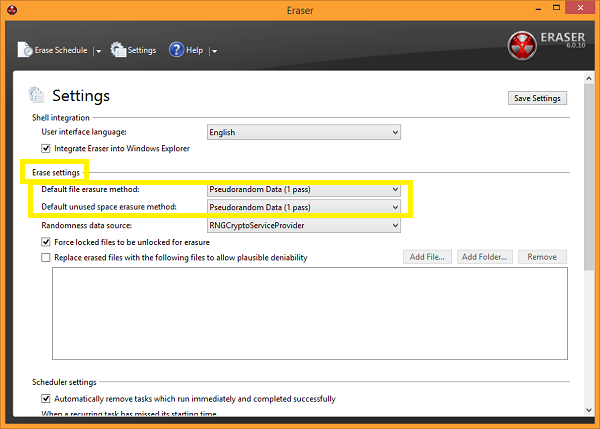600x429 pixels.
Task: Click the vertical scrollbar thumb
Action: point(589,177)
